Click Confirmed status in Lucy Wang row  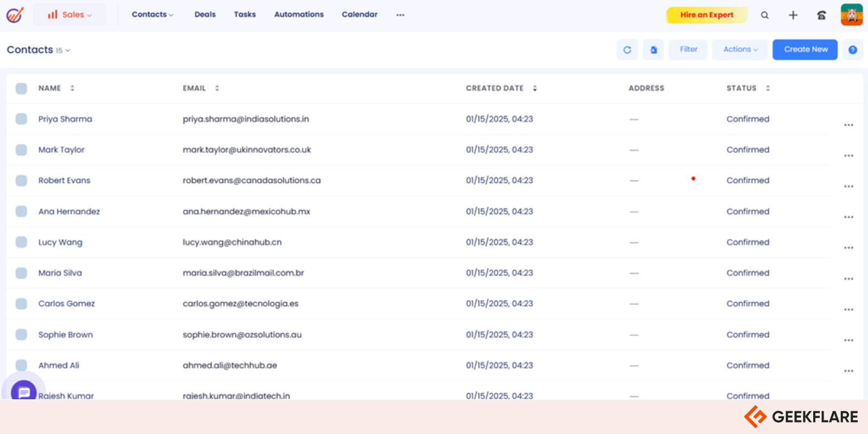(748, 242)
